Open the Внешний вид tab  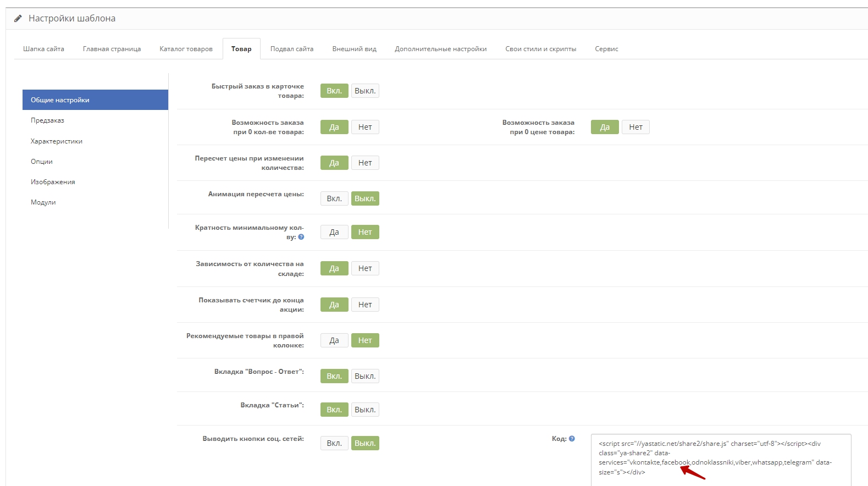pyautogui.click(x=354, y=49)
